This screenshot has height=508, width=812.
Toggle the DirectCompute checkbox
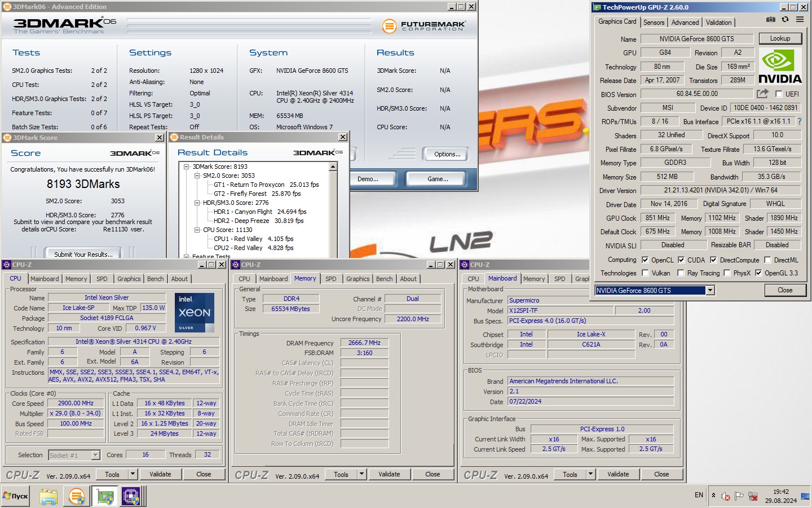[x=713, y=260]
